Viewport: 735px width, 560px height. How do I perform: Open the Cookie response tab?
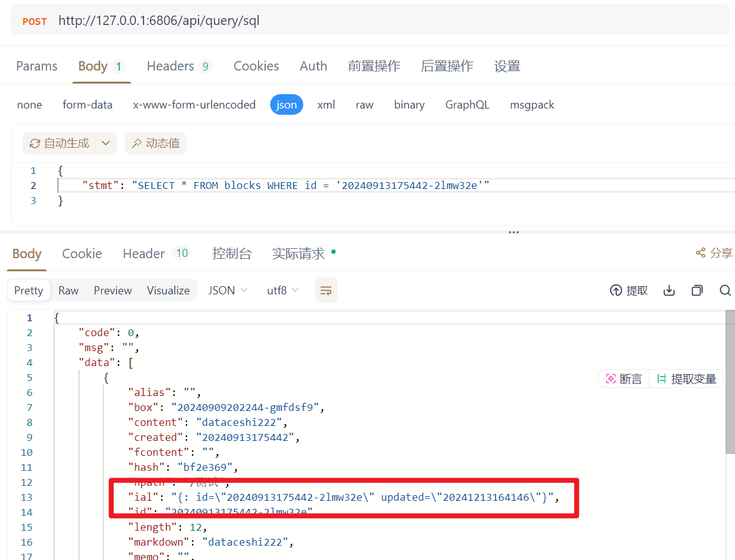82,253
